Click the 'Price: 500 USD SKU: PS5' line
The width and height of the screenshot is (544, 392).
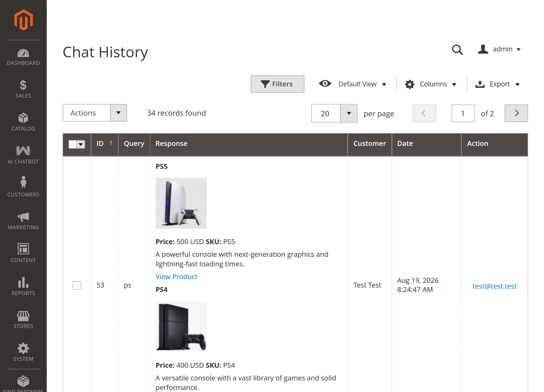[195, 241]
